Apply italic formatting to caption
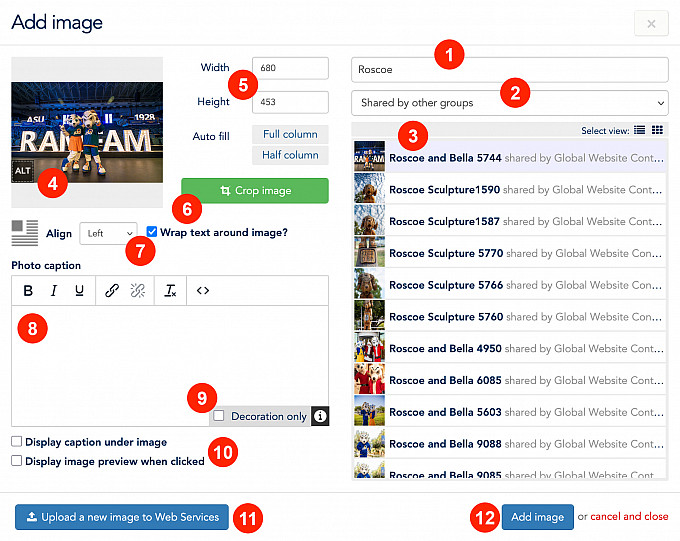Screen dimensions: 680x541 point(54,290)
